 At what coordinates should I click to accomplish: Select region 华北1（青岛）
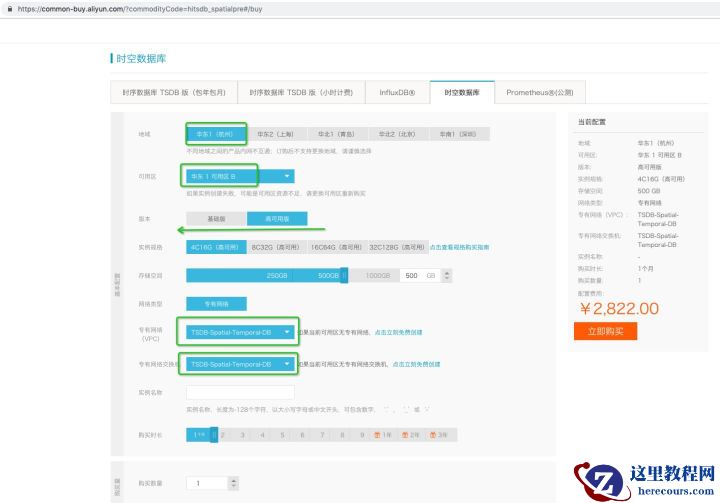point(337,134)
